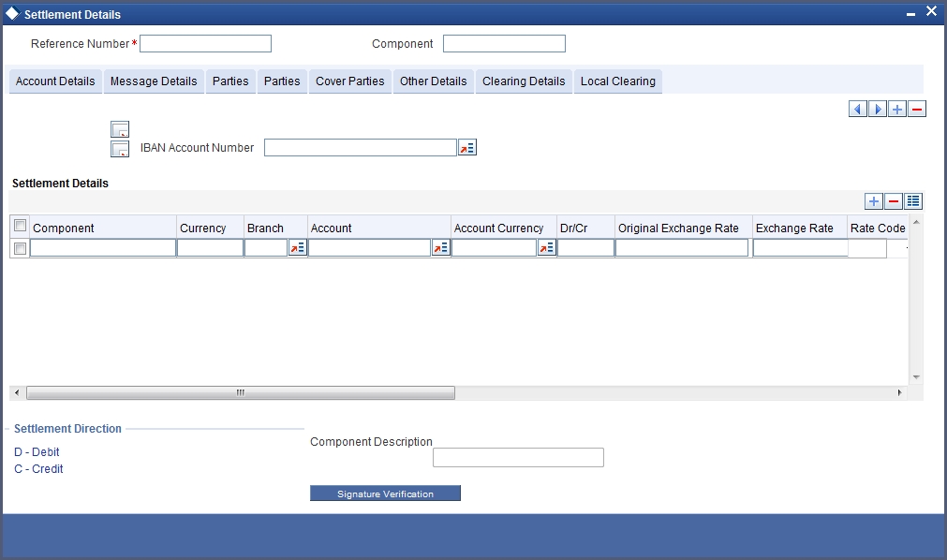Switch to Cover Parties tab

point(349,81)
